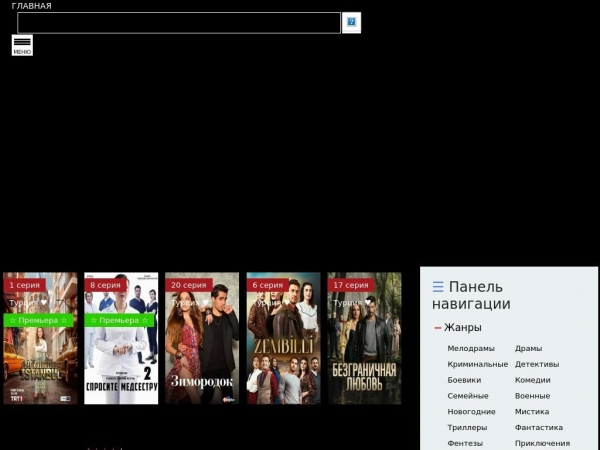Viewport: 600px width, 450px height.
Task: Open the Мистика genre
Action: point(532,412)
